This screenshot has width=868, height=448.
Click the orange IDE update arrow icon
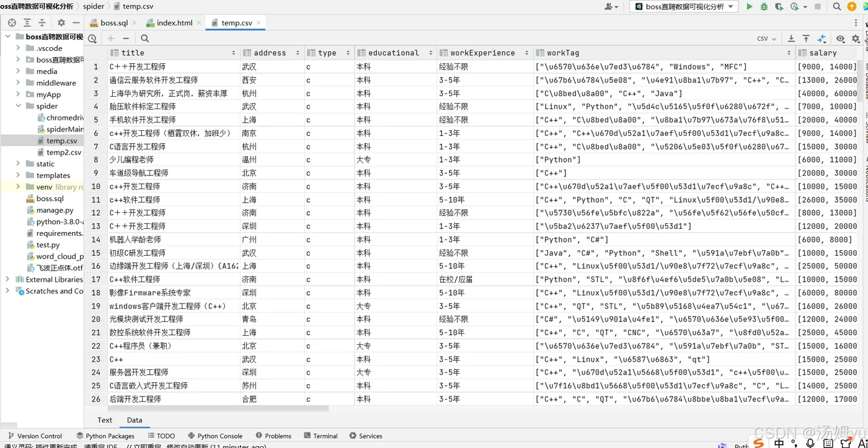pyautogui.click(x=852, y=7)
